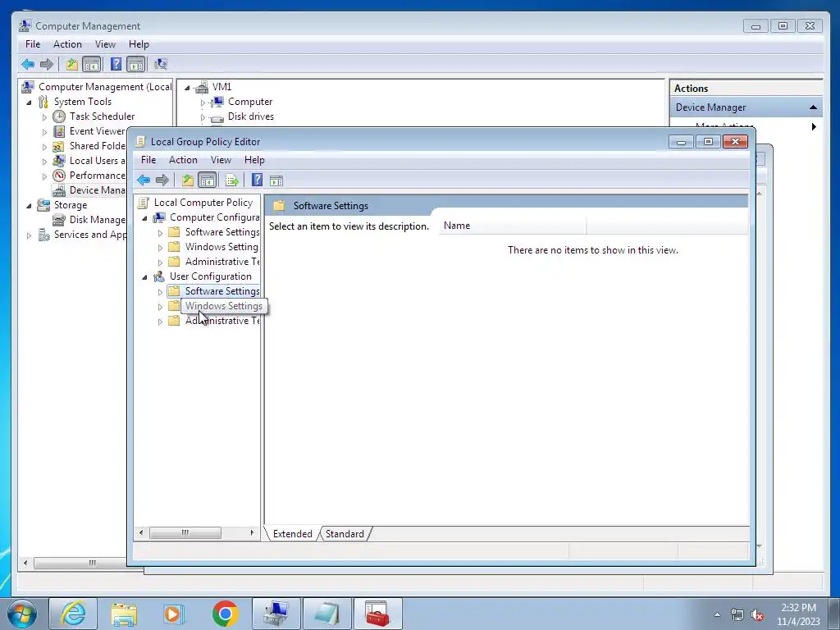Select Computer in VM1 device tree
Viewport: 840px width, 630px height.
coord(250,102)
